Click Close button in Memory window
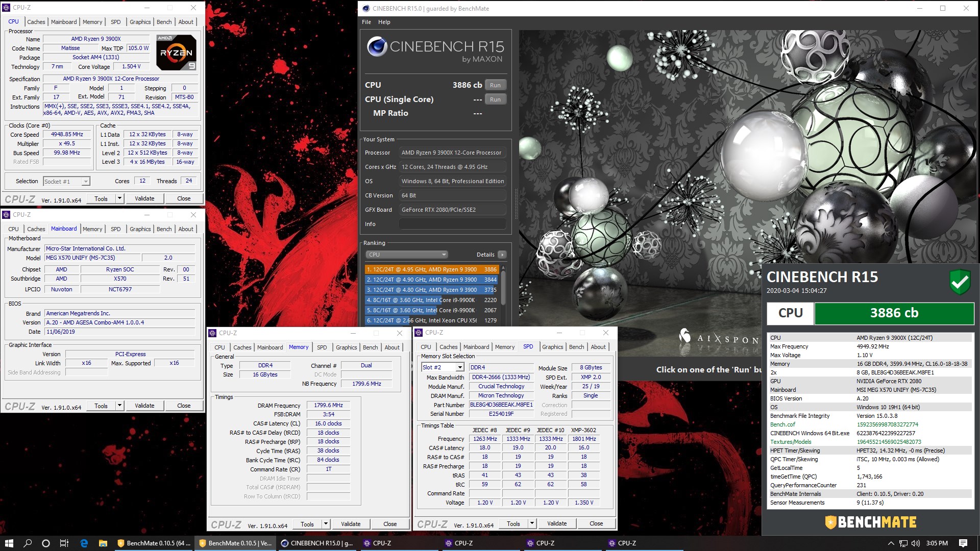 click(390, 524)
